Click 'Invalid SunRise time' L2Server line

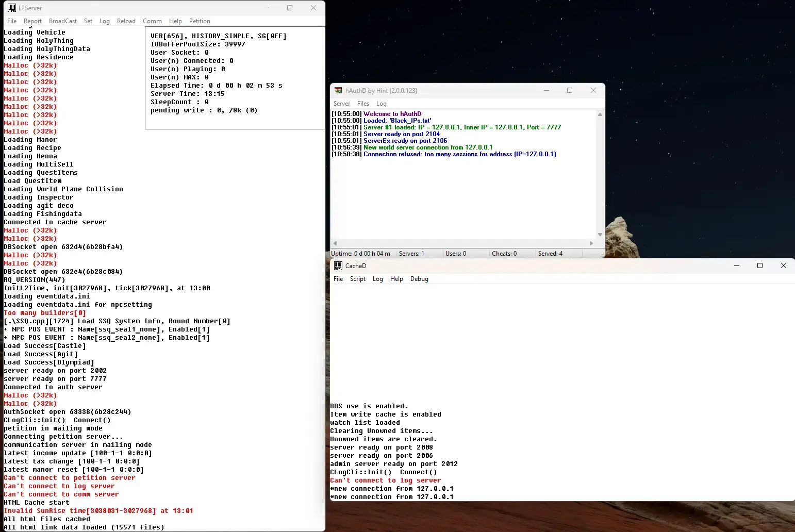98,511
